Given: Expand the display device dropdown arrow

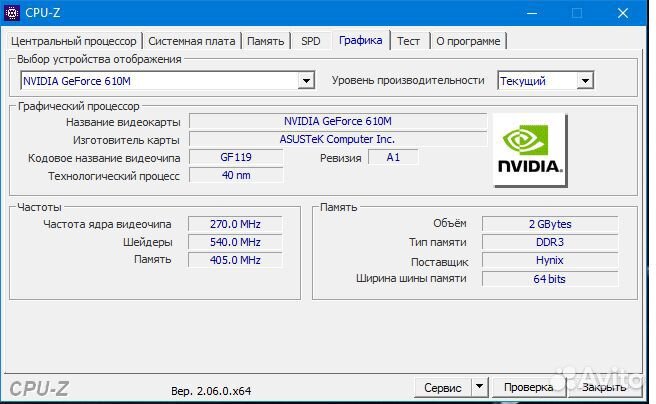Looking at the screenshot, I should [x=306, y=81].
